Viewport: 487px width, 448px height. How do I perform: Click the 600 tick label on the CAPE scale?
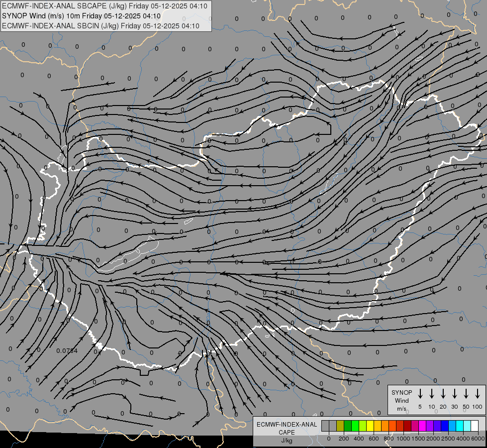[374, 439]
